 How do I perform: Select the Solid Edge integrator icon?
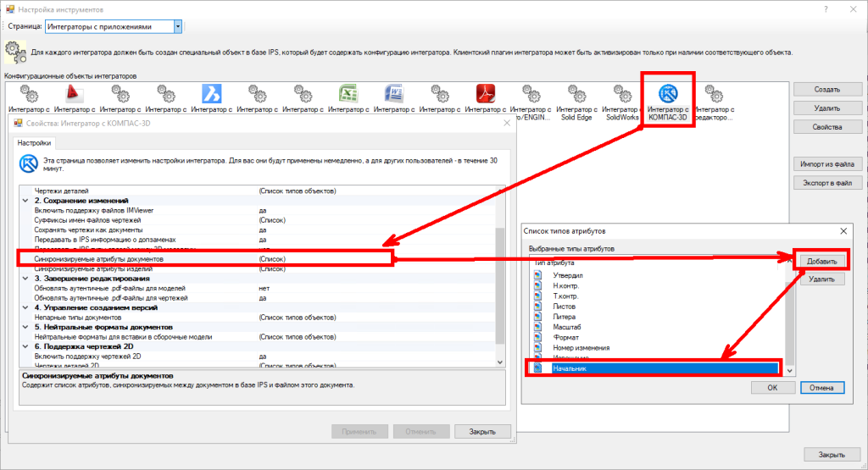pyautogui.click(x=577, y=93)
